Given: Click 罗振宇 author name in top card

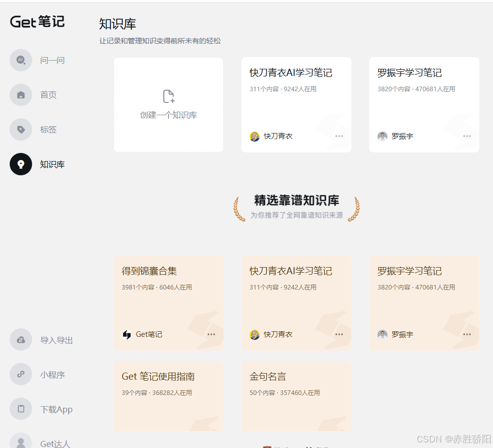Looking at the screenshot, I should (x=402, y=136).
